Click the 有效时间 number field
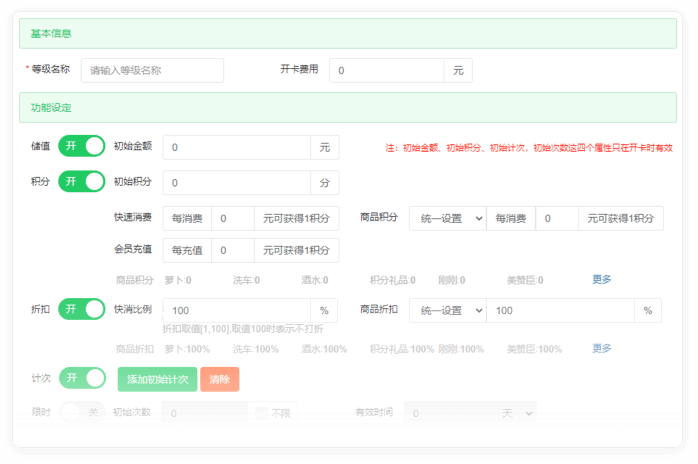This screenshot has height=464, width=698. pyautogui.click(x=450, y=413)
